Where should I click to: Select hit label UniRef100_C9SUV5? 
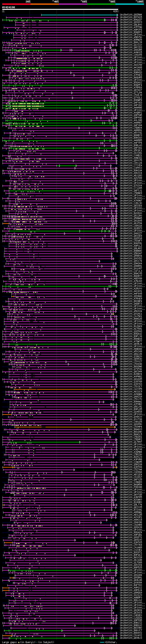(131, 55)
